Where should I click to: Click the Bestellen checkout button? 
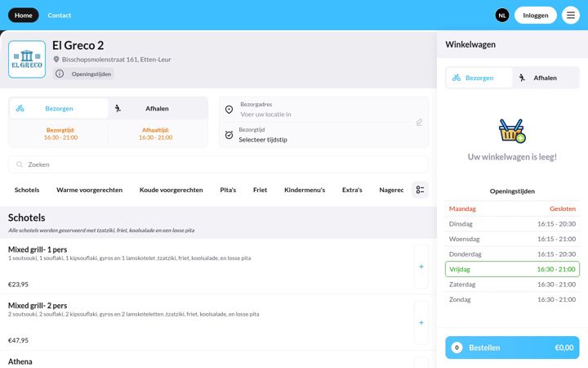coord(512,348)
